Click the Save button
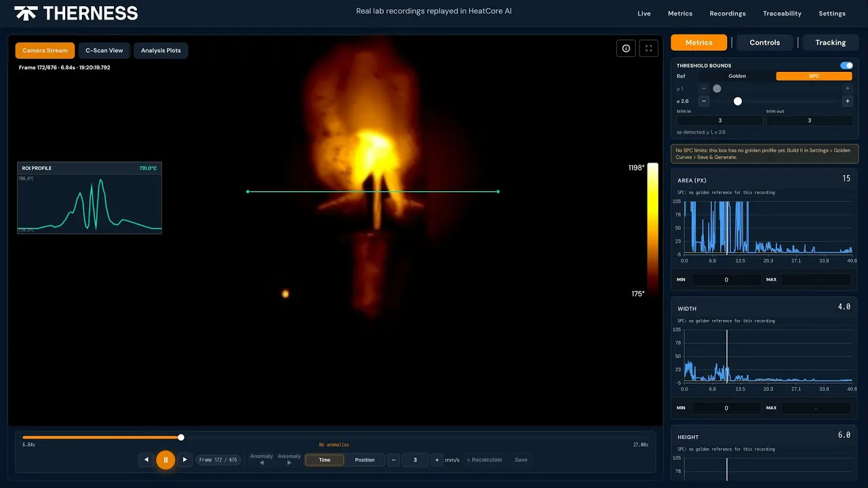Screen dimensions: 868x488 click(521, 460)
